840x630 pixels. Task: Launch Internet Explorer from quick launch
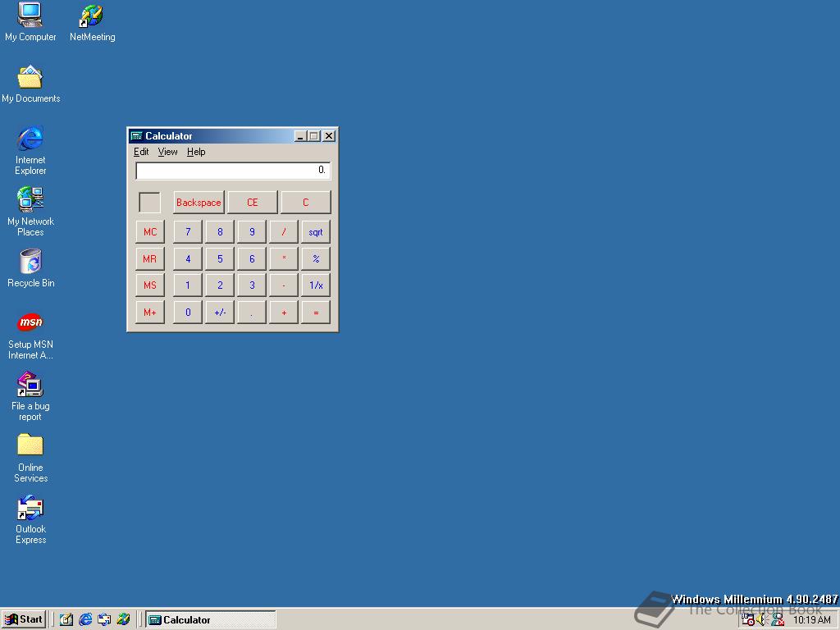(x=85, y=620)
